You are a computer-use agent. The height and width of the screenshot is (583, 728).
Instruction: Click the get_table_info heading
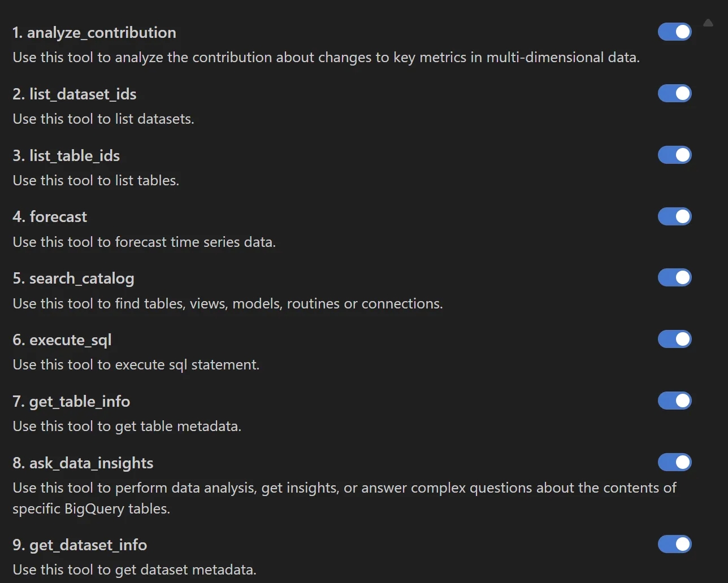pos(71,401)
